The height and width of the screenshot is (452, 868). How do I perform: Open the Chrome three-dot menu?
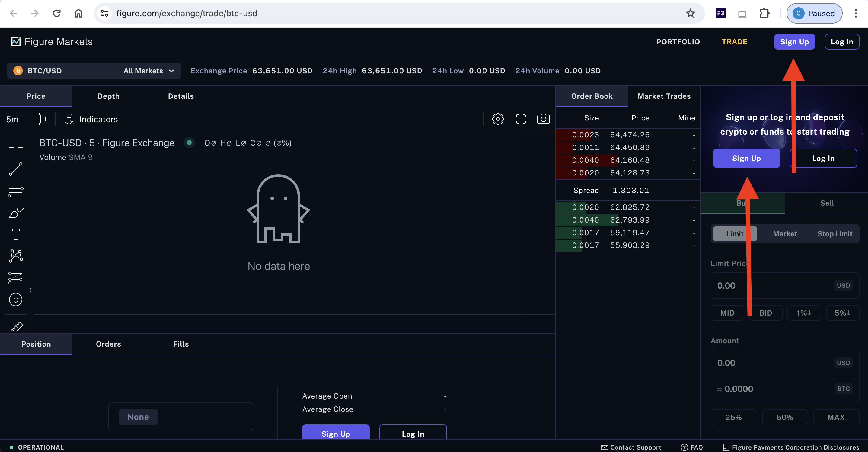coord(856,13)
